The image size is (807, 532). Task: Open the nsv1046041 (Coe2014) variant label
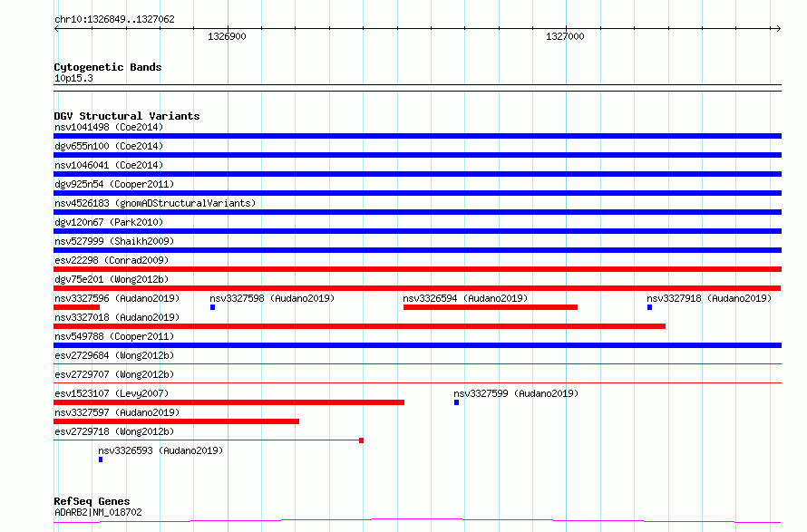(x=109, y=165)
